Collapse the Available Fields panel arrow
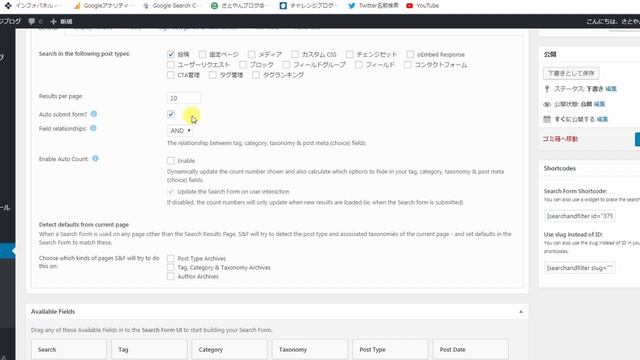Viewport: 640px width, 360px height. [x=521, y=312]
